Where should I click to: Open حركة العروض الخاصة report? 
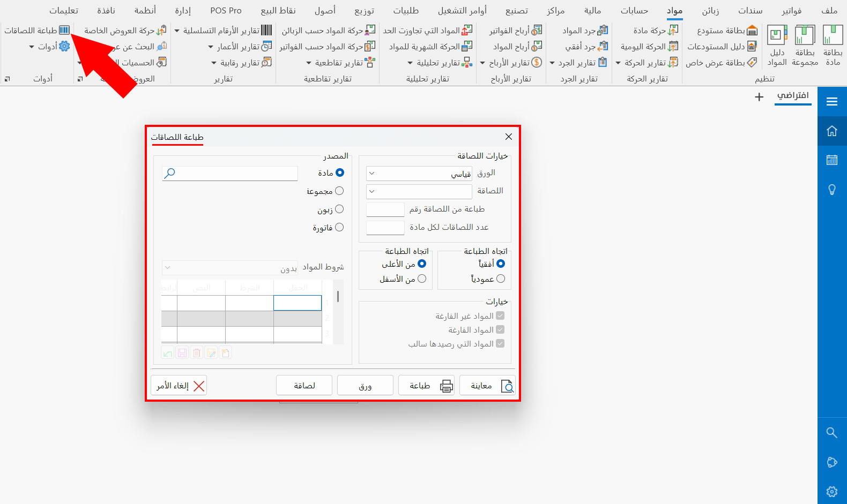125,31
